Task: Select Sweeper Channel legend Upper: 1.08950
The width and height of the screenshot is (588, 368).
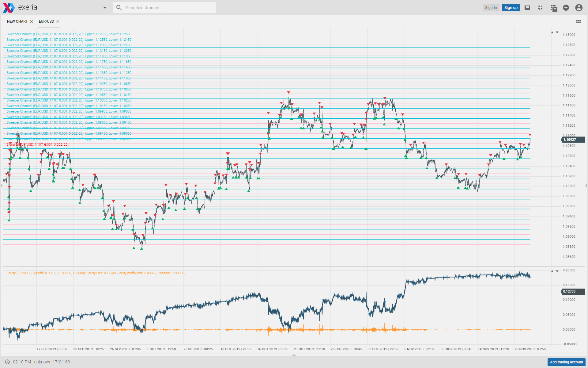Action: pos(69,139)
